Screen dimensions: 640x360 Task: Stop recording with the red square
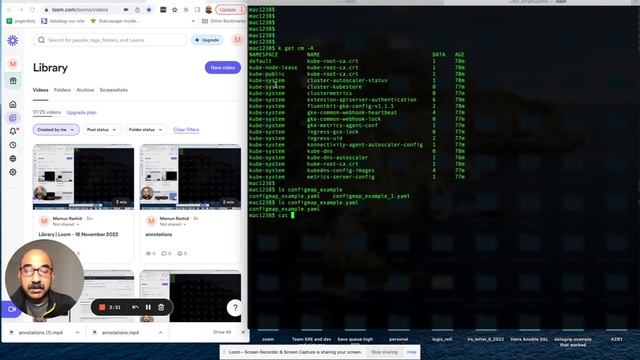click(102, 307)
